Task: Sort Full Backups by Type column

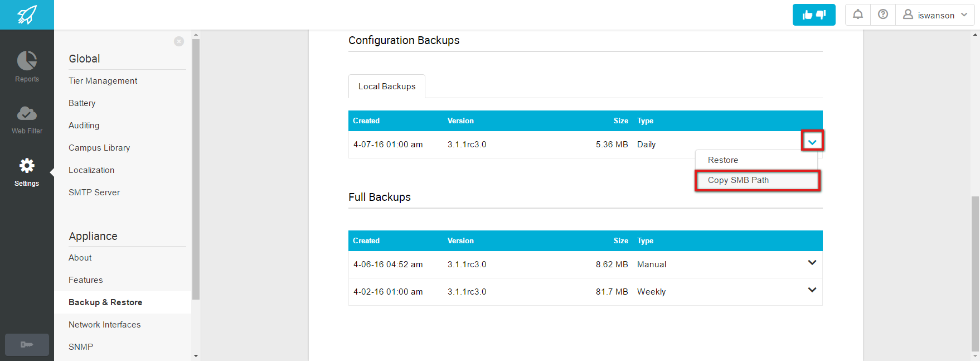Action: [x=646, y=241]
